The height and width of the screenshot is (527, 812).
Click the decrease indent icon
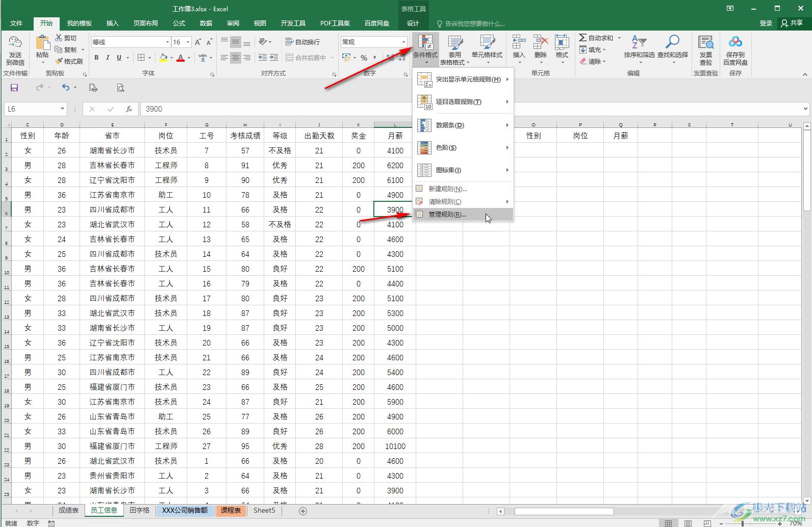[x=263, y=58]
